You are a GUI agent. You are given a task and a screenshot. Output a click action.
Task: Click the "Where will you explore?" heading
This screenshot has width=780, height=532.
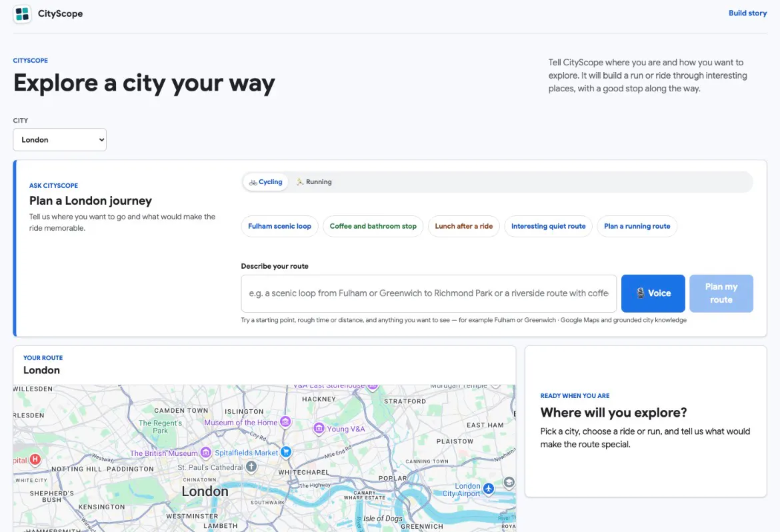point(613,413)
